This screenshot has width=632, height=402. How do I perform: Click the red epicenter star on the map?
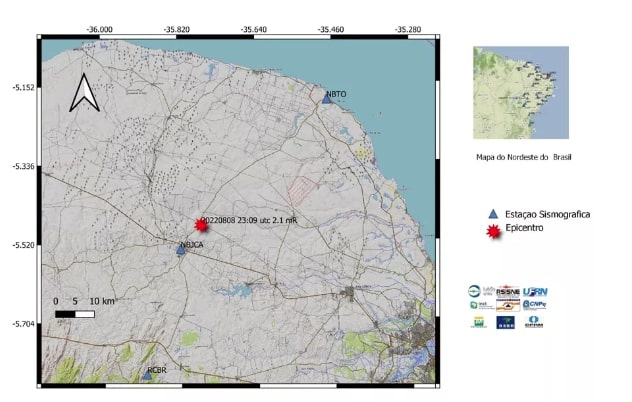coord(200,225)
